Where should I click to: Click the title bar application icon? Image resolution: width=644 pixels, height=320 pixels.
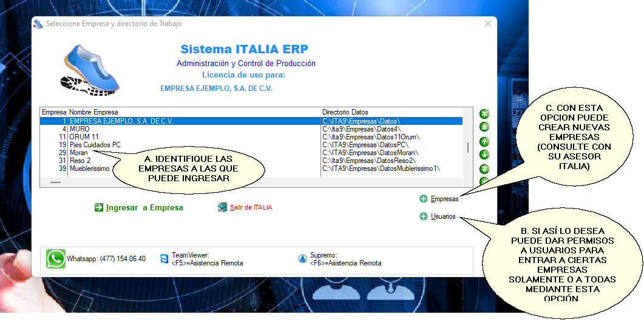point(38,24)
